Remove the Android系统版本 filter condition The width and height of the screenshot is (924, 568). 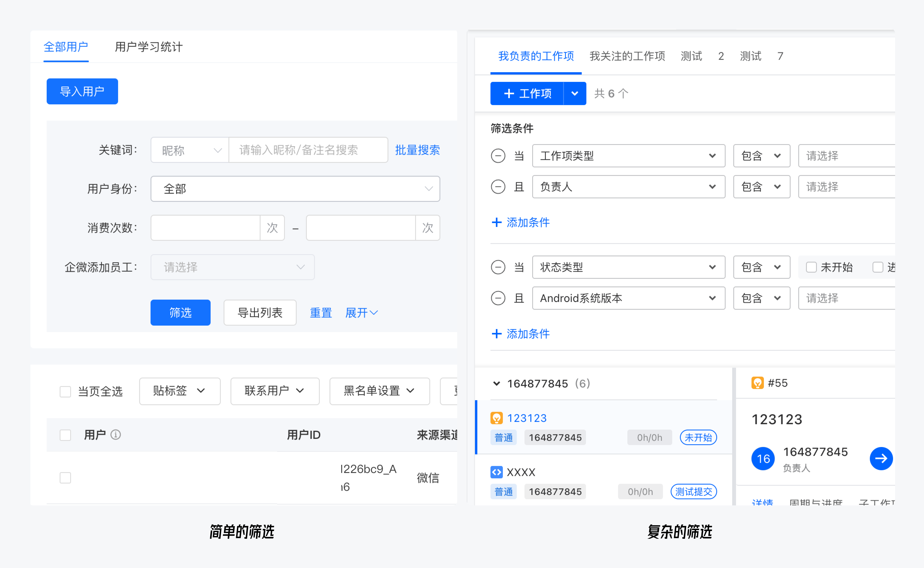pyautogui.click(x=498, y=298)
